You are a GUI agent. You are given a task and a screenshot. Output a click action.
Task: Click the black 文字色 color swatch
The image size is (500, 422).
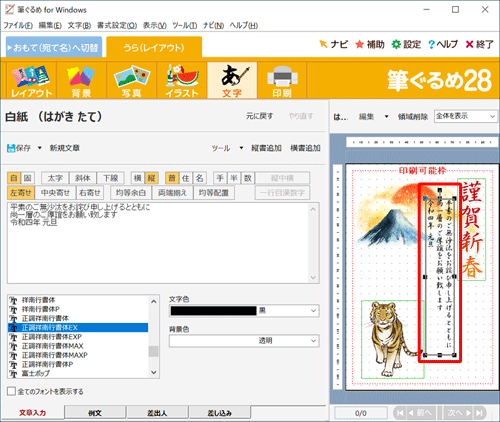tap(213, 311)
